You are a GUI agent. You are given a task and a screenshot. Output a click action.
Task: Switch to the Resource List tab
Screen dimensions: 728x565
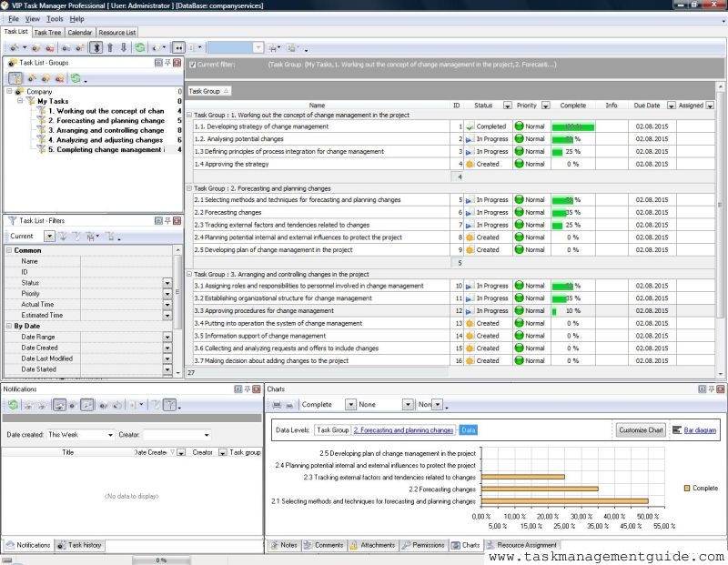[117, 33]
